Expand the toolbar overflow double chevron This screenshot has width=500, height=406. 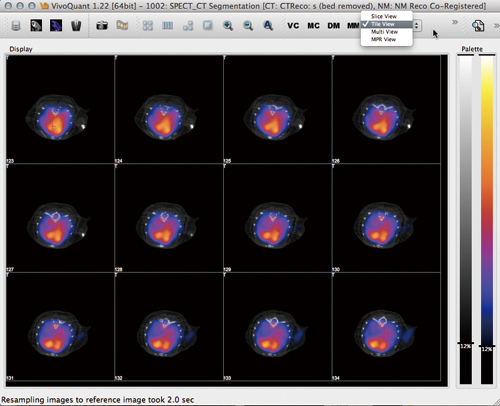[x=455, y=22]
